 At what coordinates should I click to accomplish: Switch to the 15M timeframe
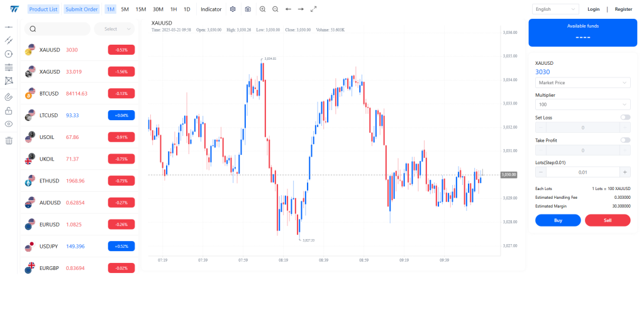click(141, 9)
